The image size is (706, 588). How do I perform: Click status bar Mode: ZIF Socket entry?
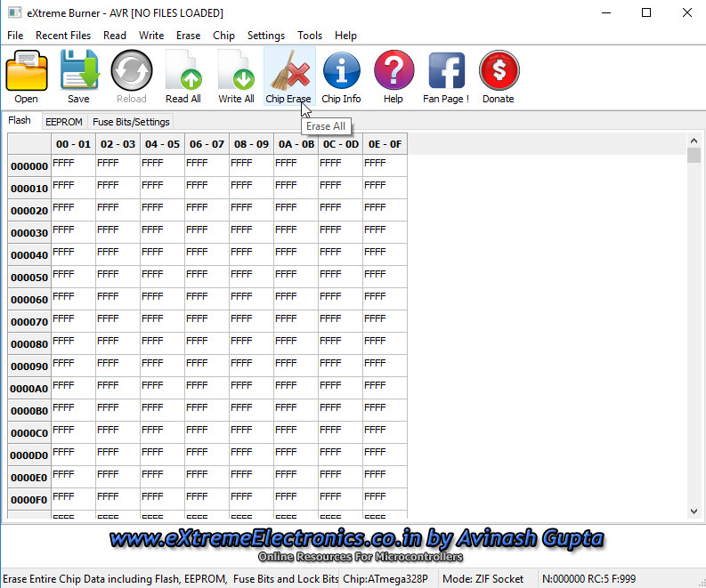[x=483, y=578]
